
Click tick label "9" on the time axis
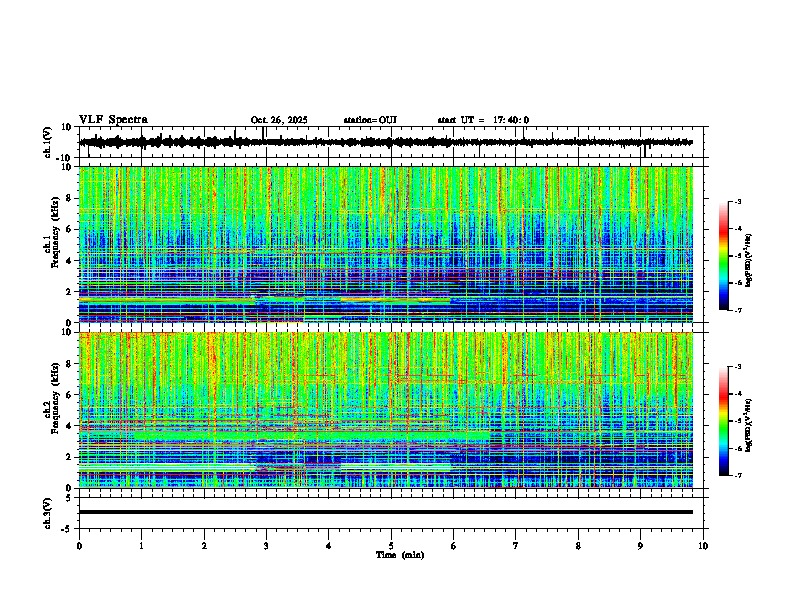click(640, 546)
